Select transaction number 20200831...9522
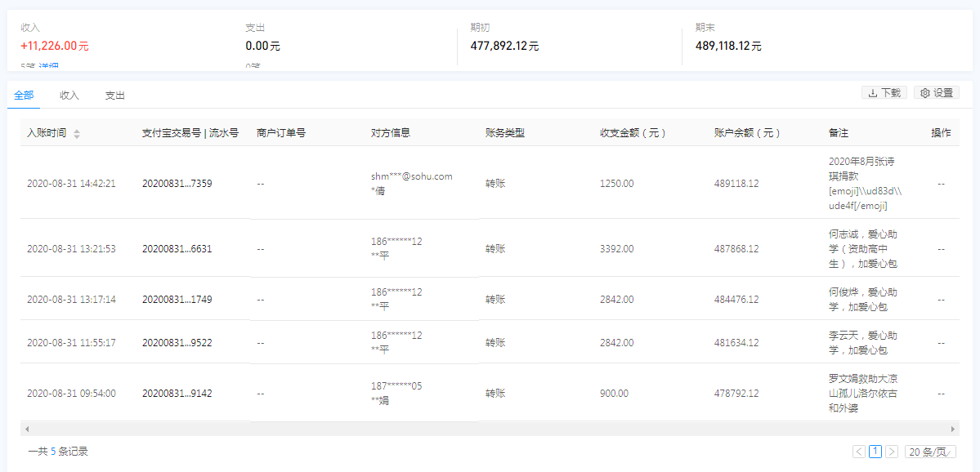The image size is (980, 472). pos(177,343)
